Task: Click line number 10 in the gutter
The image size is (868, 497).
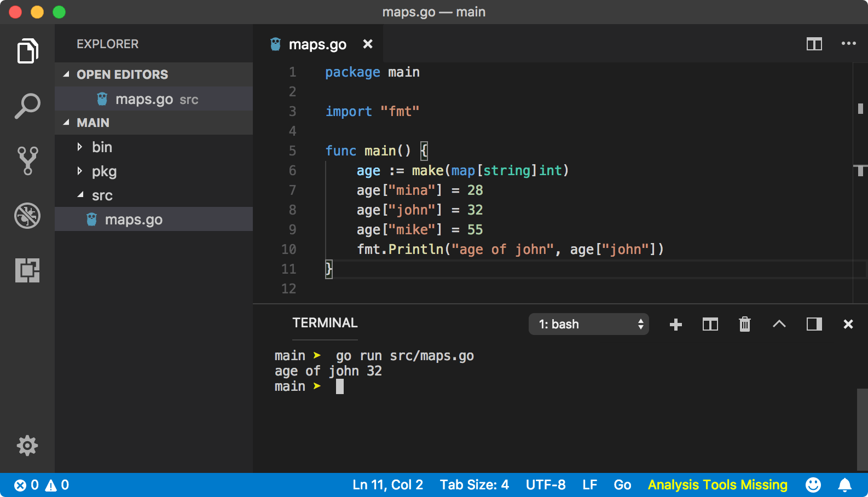Action: coord(289,249)
